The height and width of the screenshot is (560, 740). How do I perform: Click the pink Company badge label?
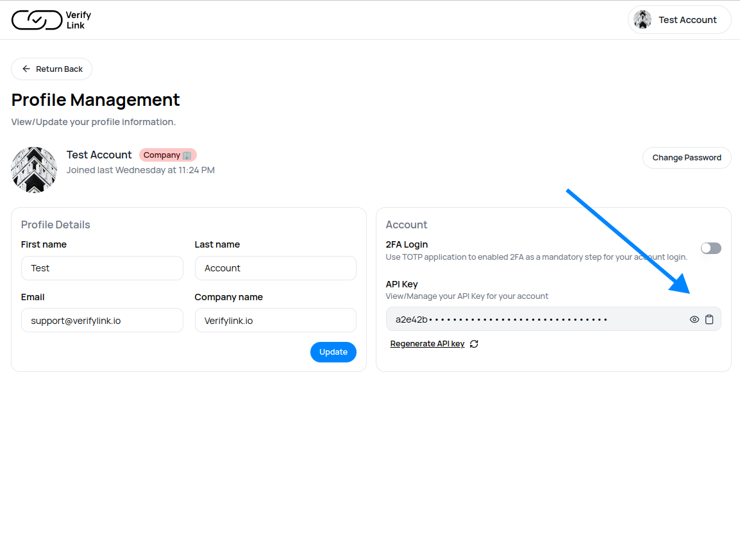pyautogui.click(x=162, y=155)
